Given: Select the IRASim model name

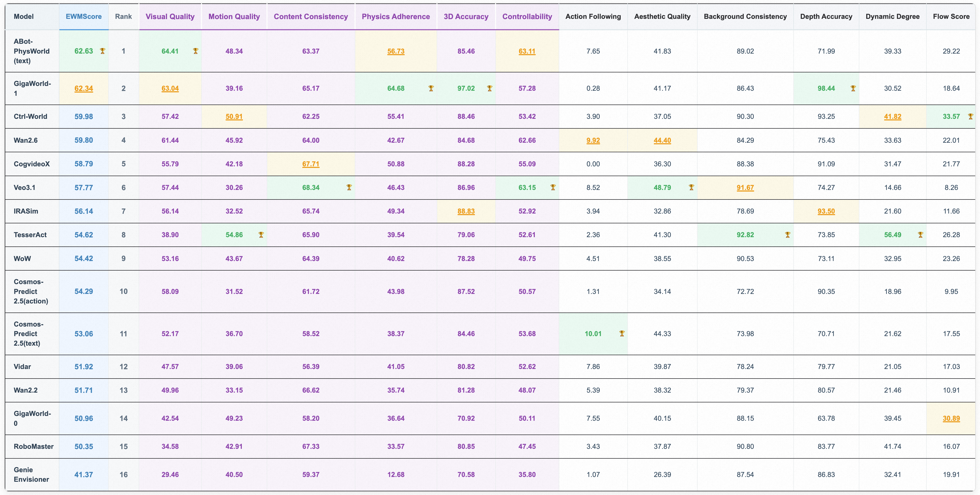Looking at the screenshot, I should 26,211.
